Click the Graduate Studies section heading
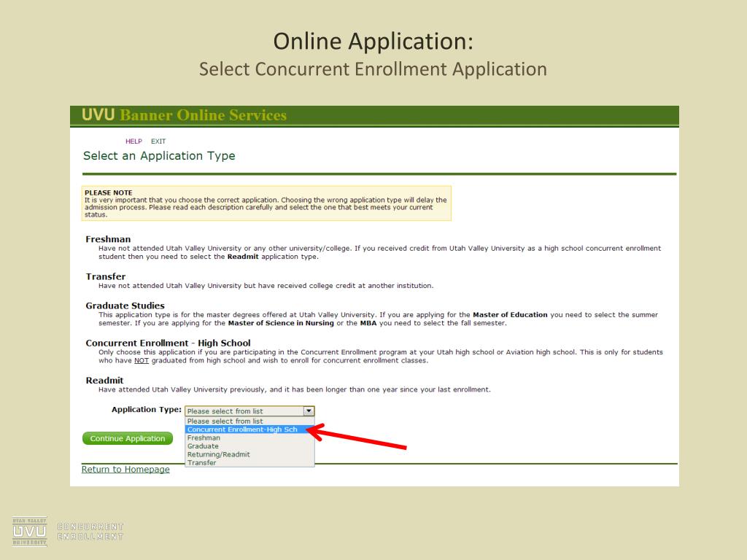The image size is (747, 560). 125,306
